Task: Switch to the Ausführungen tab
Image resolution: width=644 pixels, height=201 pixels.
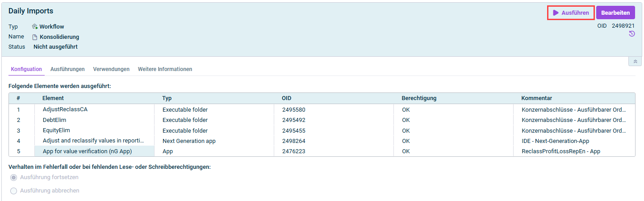Action: 67,69
